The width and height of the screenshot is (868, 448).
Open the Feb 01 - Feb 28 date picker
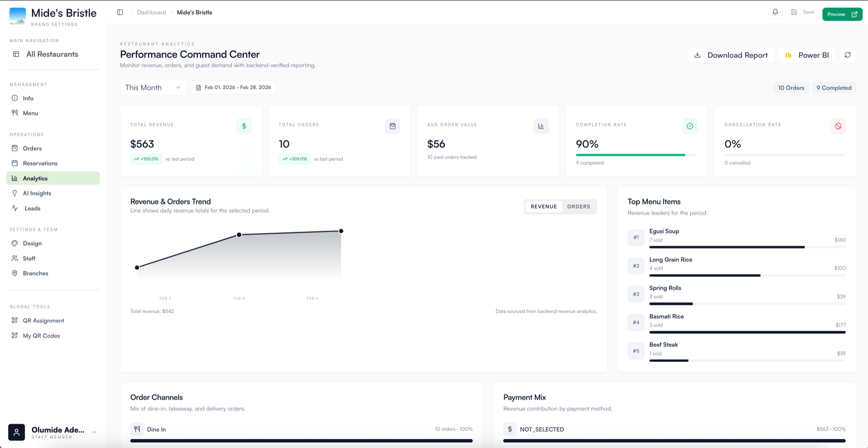(x=233, y=87)
